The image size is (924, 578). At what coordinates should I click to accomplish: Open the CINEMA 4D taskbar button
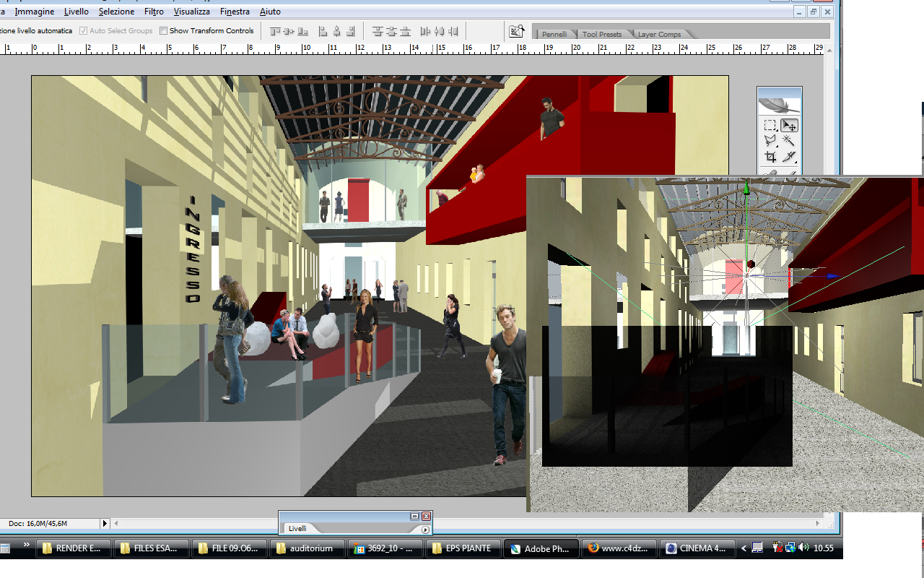(x=697, y=548)
